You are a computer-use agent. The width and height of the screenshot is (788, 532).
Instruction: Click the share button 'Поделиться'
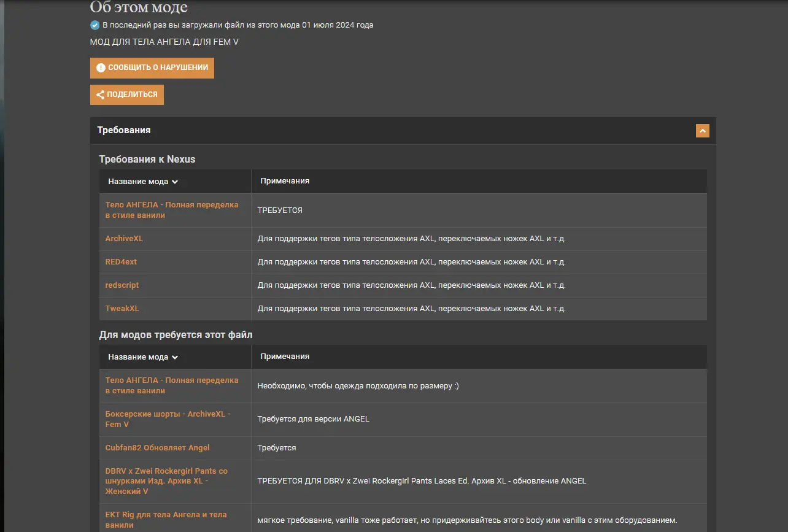pyautogui.click(x=127, y=94)
